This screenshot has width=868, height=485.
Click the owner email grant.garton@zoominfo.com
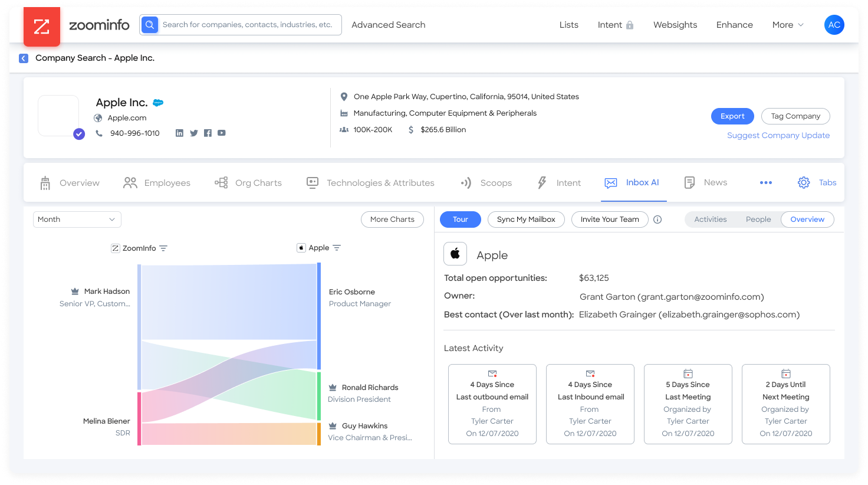(x=701, y=297)
